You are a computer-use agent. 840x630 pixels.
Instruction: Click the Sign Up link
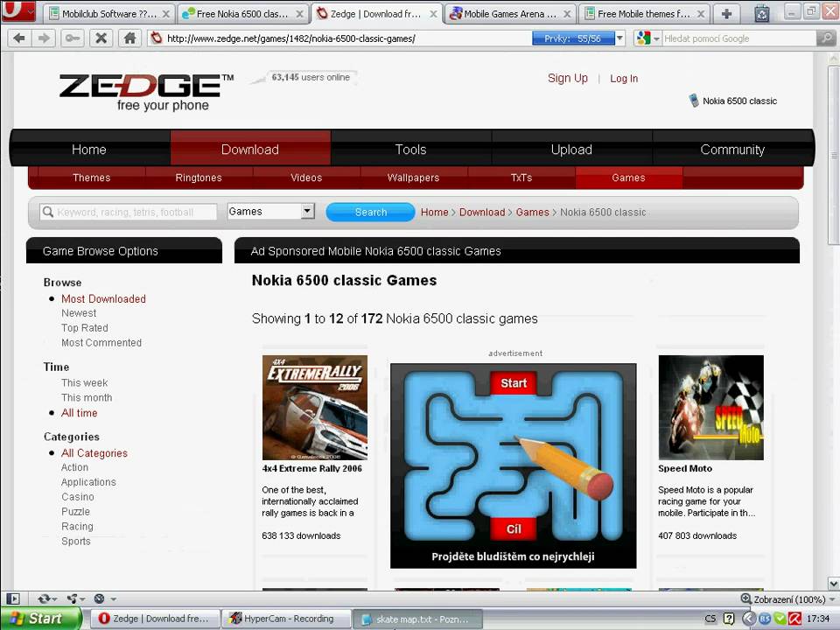coord(567,78)
